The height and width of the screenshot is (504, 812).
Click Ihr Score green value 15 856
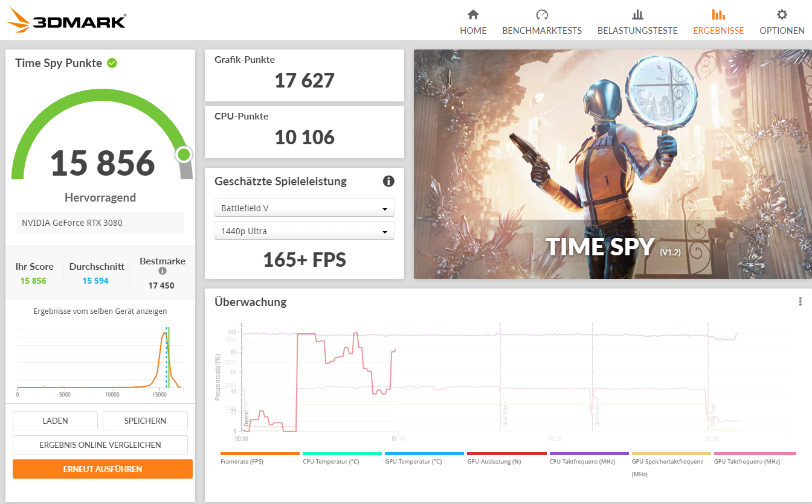coord(33,281)
